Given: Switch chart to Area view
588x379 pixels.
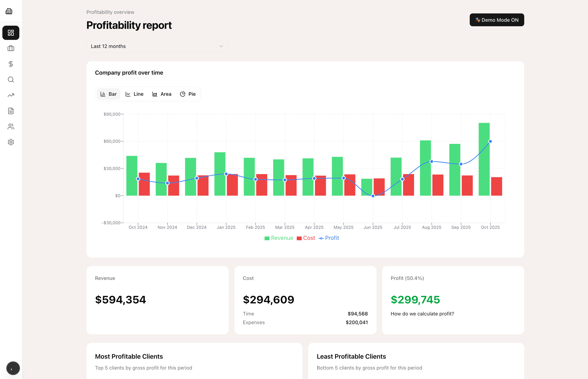Looking at the screenshot, I should coord(162,94).
